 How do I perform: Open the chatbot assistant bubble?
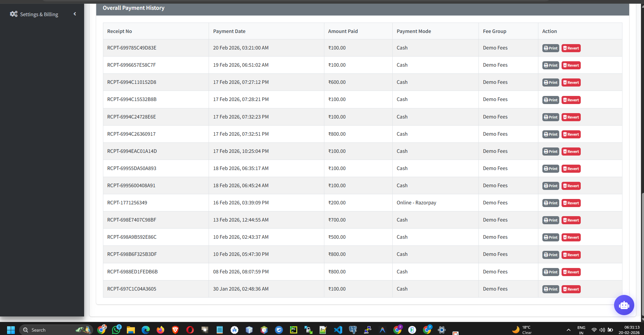pyautogui.click(x=624, y=305)
